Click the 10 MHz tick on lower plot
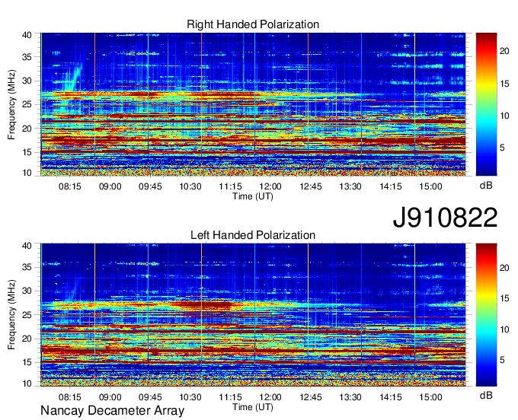Screen dimensions: 518x420 point(27,383)
